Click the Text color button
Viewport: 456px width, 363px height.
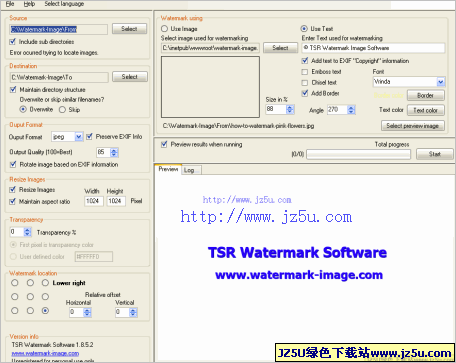(x=426, y=110)
